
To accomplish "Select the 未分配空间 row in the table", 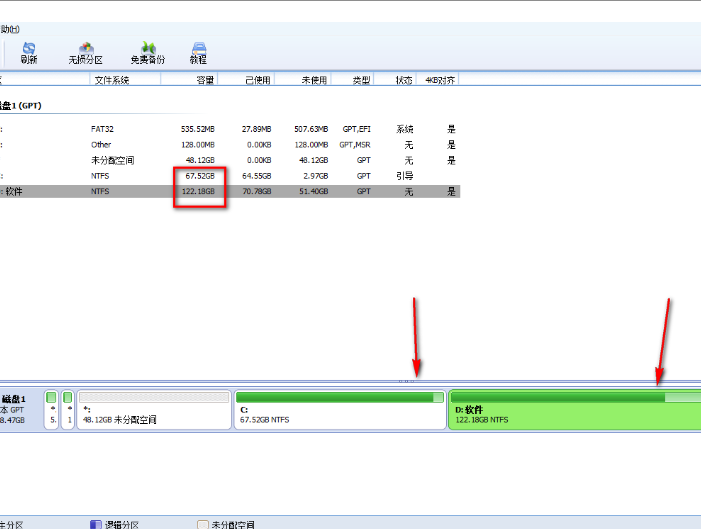I will 230,160.
